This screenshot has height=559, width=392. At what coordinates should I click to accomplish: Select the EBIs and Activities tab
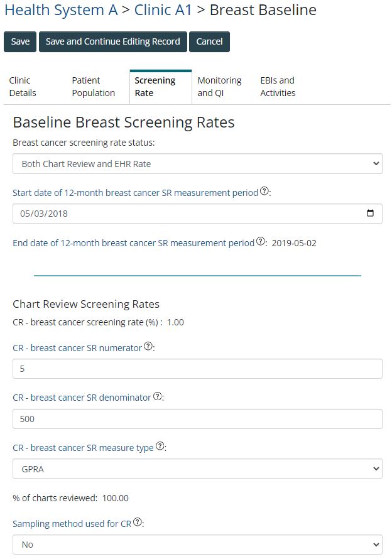278,87
